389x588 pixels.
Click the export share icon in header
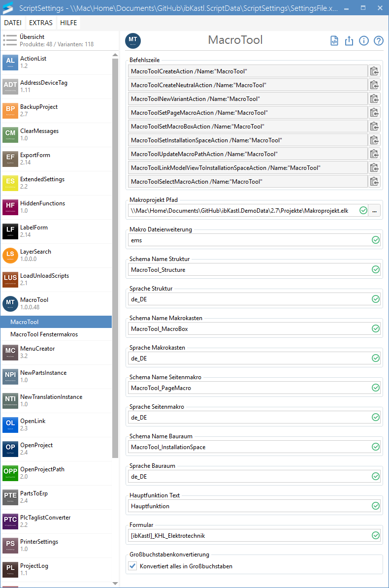(349, 41)
